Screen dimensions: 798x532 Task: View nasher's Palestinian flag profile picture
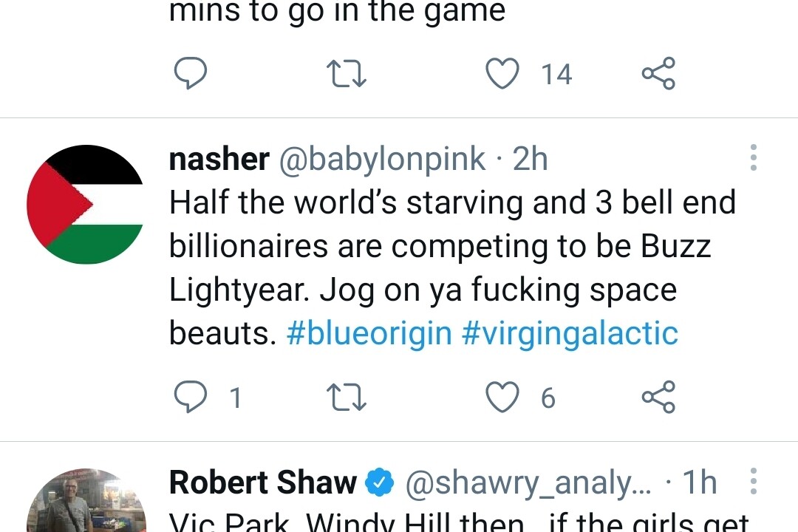tap(85, 204)
